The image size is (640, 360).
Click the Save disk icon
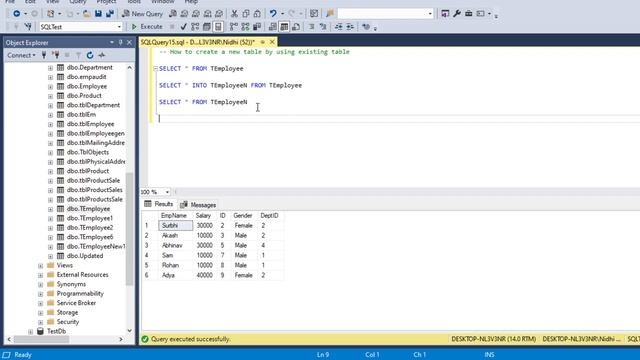pyautogui.click(x=98, y=14)
